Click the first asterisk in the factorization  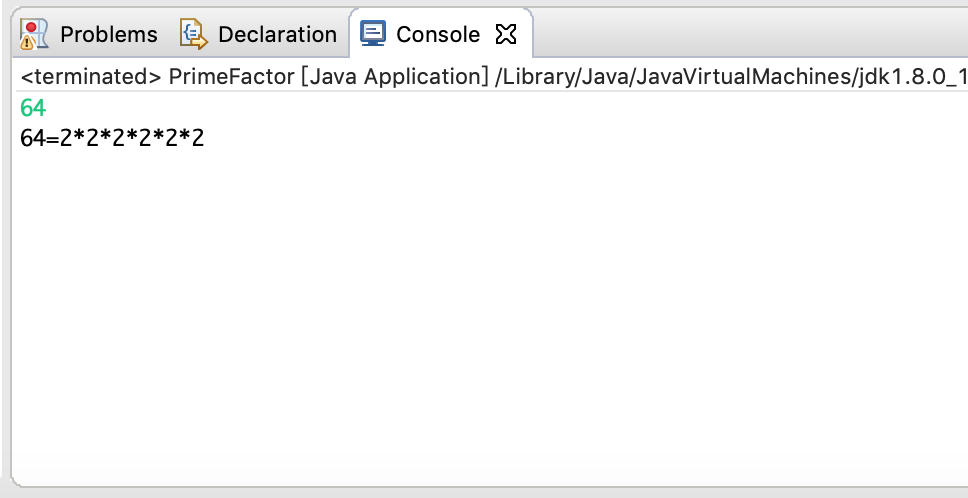(x=79, y=135)
